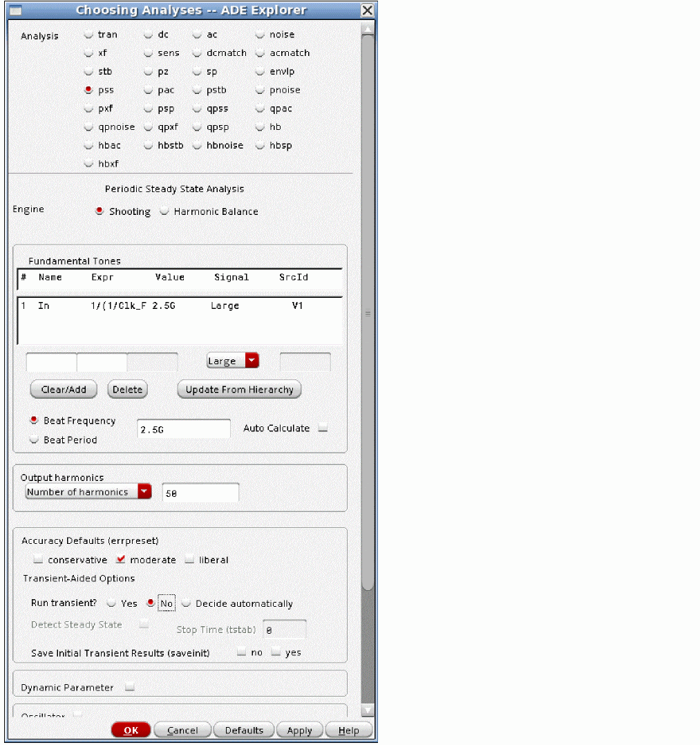The width and height of the screenshot is (700, 745).
Task: Select the pss analysis radio button
Action: [x=88, y=90]
